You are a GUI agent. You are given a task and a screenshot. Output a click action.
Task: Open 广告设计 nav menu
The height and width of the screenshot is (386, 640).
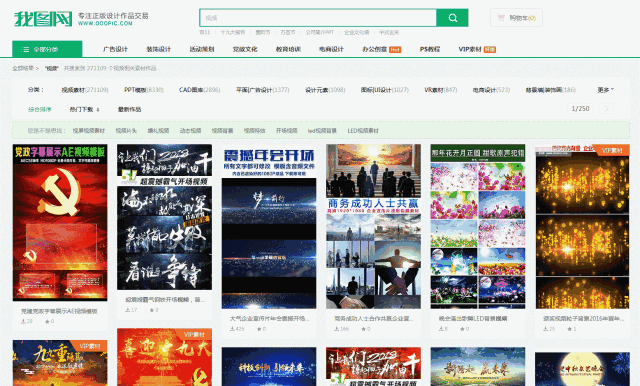[x=115, y=49]
